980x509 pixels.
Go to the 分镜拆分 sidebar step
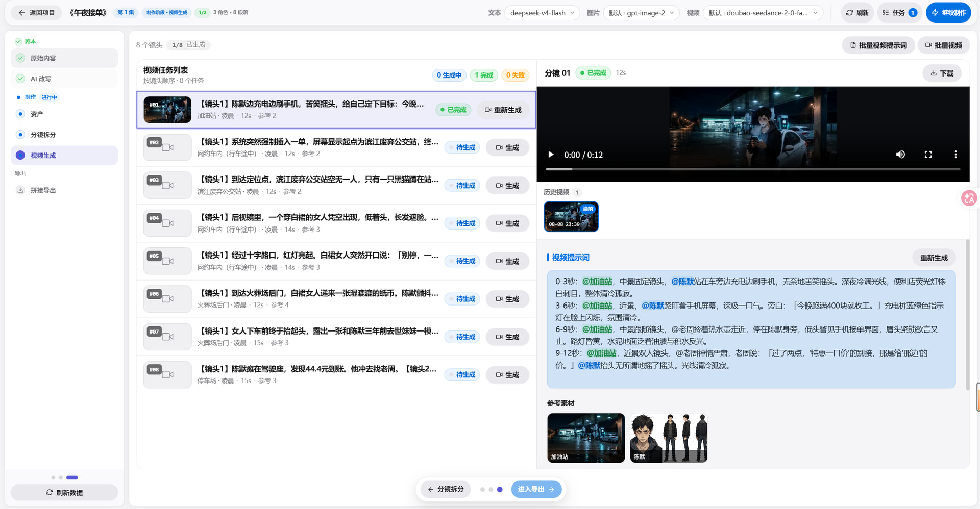tap(64, 135)
